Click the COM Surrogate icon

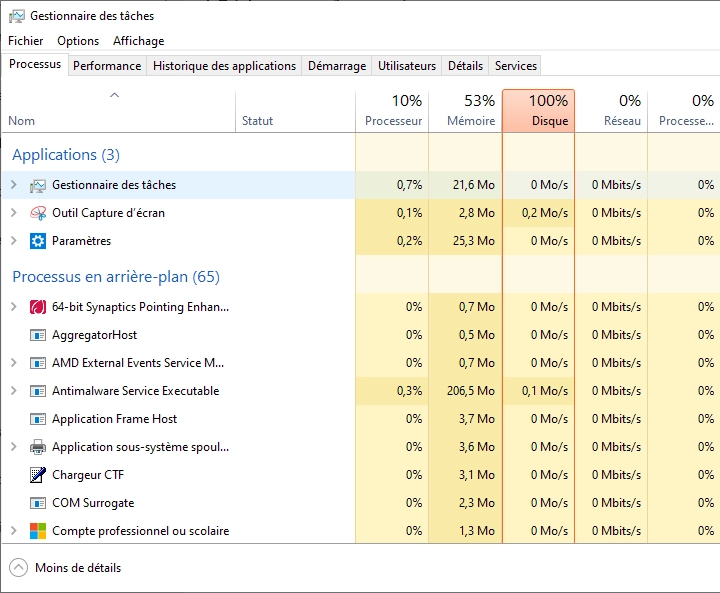pos(38,503)
